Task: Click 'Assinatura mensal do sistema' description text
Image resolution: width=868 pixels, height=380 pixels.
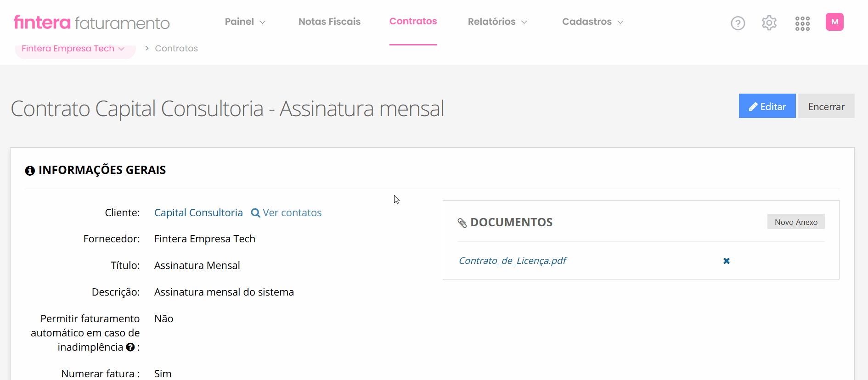Action: click(x=224, y=292)
